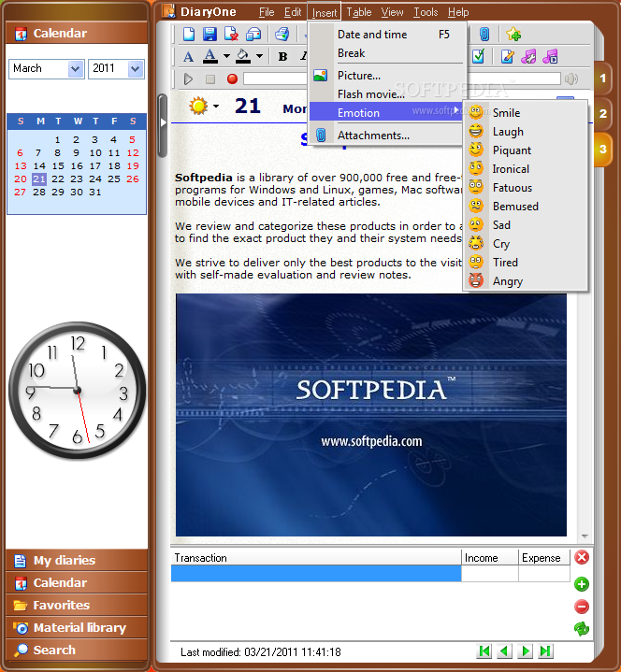Click the green plus add transaction icon
Image resolution: width=621 pixels, height=672 pixels.
582,584
